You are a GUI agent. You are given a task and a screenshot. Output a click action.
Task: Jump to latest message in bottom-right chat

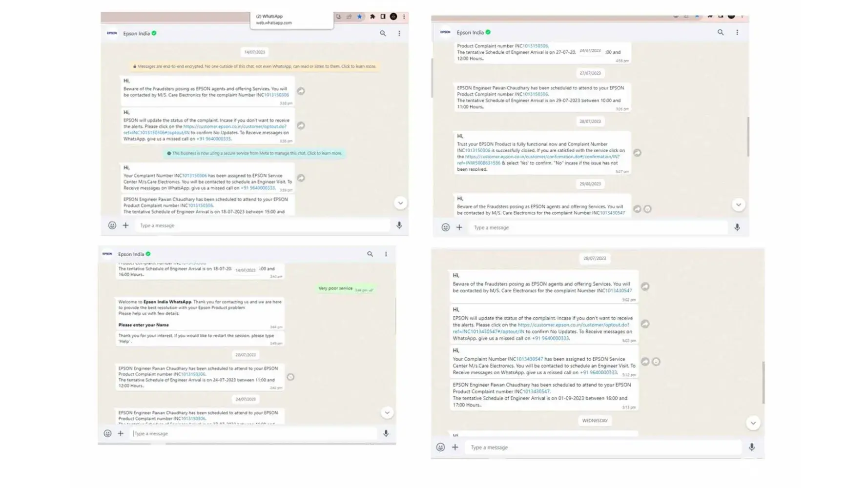(x=753, y=423)
